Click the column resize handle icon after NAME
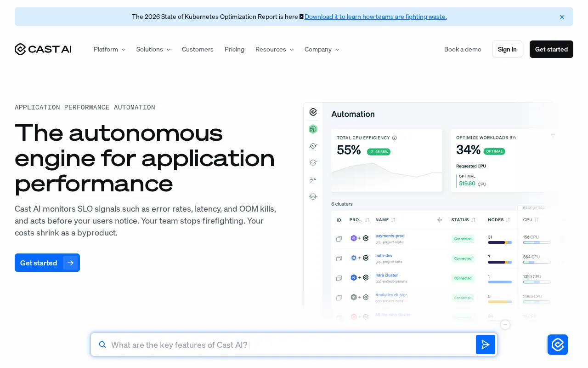588x368 pixels. (440, 220)
